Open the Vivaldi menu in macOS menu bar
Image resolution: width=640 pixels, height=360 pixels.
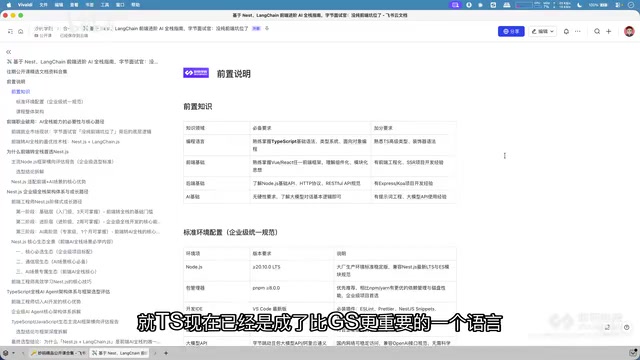click(x=25, y=5)
